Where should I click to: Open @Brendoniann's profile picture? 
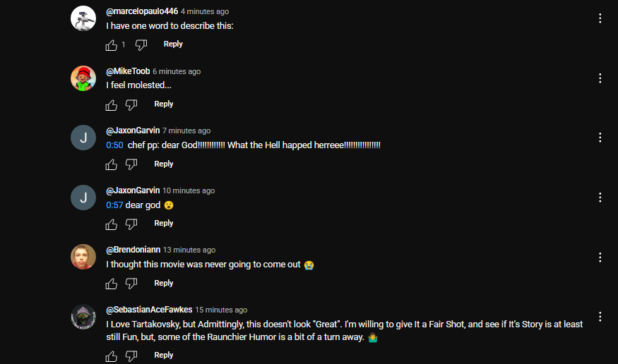(83, 257)
